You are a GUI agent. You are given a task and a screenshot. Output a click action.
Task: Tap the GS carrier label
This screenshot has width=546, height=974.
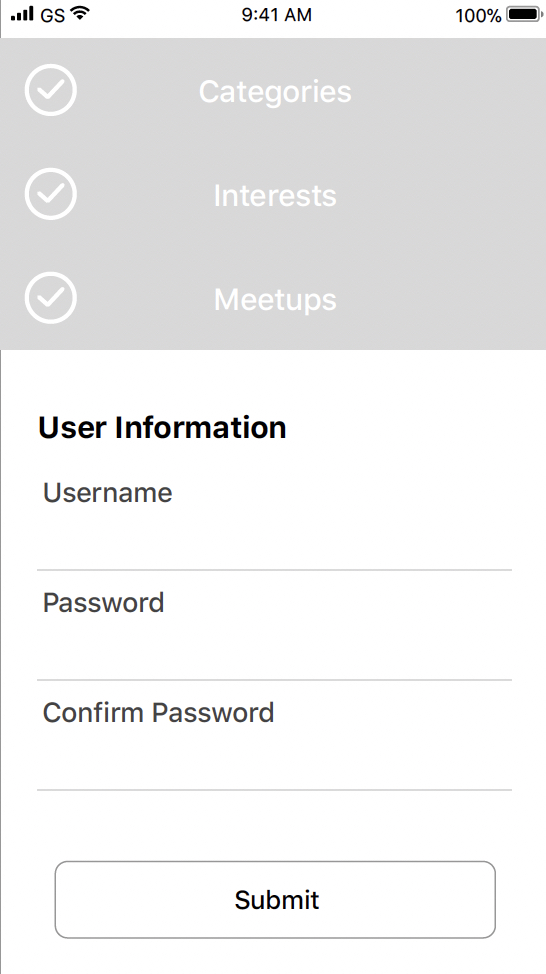[x=53, y=16]
